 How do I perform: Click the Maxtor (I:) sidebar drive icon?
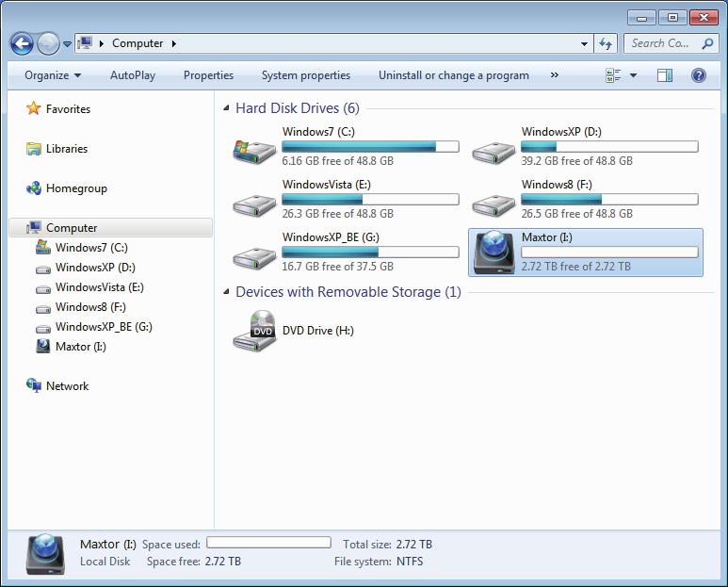point(43,347)
